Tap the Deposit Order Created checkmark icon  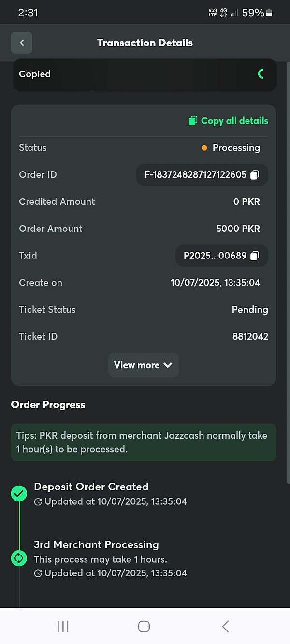pos(19,494)
